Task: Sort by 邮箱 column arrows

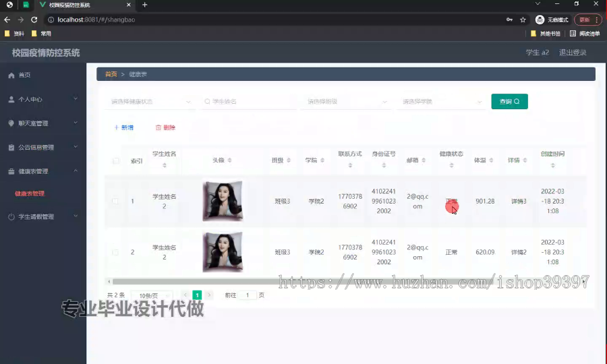Action: (x=424, y=160)
